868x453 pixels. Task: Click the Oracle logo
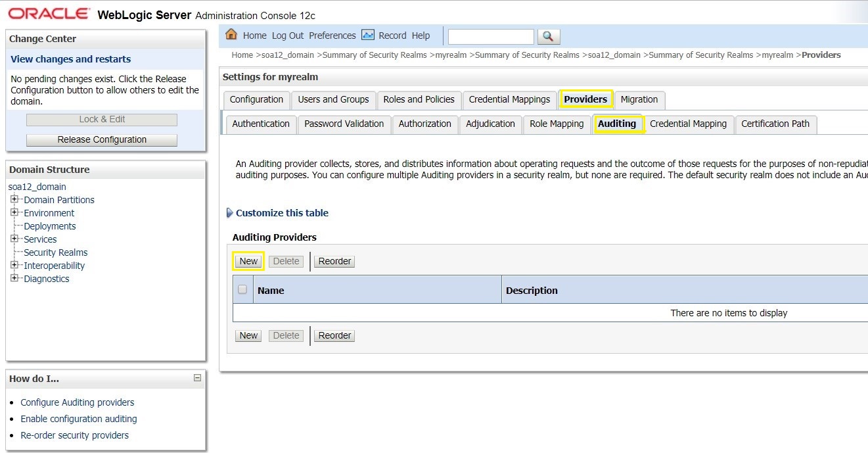49,14
